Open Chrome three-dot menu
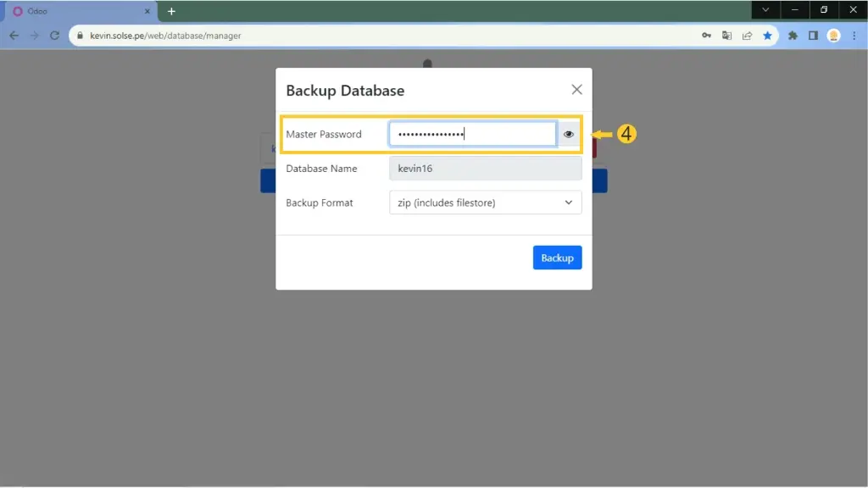 click(x=854, y=36)
